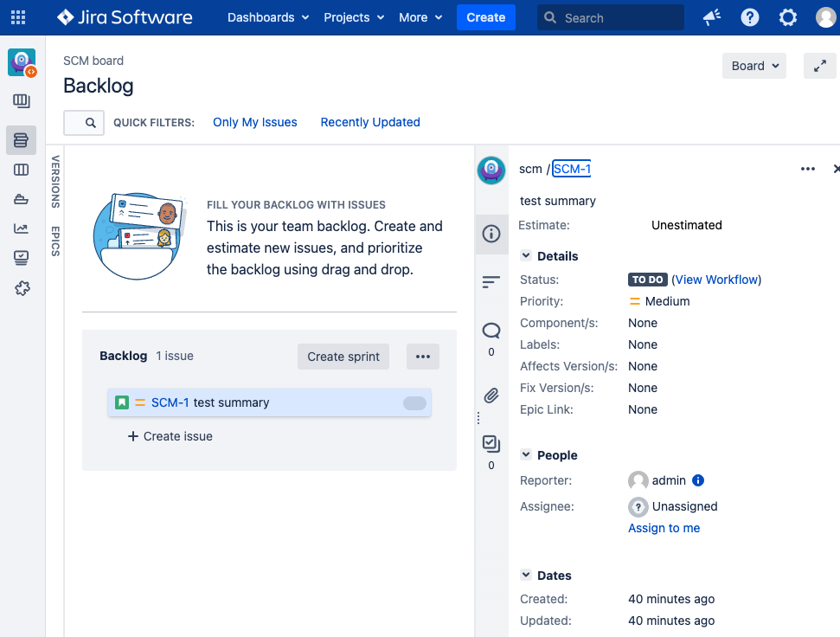
Task: Open the app switcher grid icon
Action: coord(18,17)
